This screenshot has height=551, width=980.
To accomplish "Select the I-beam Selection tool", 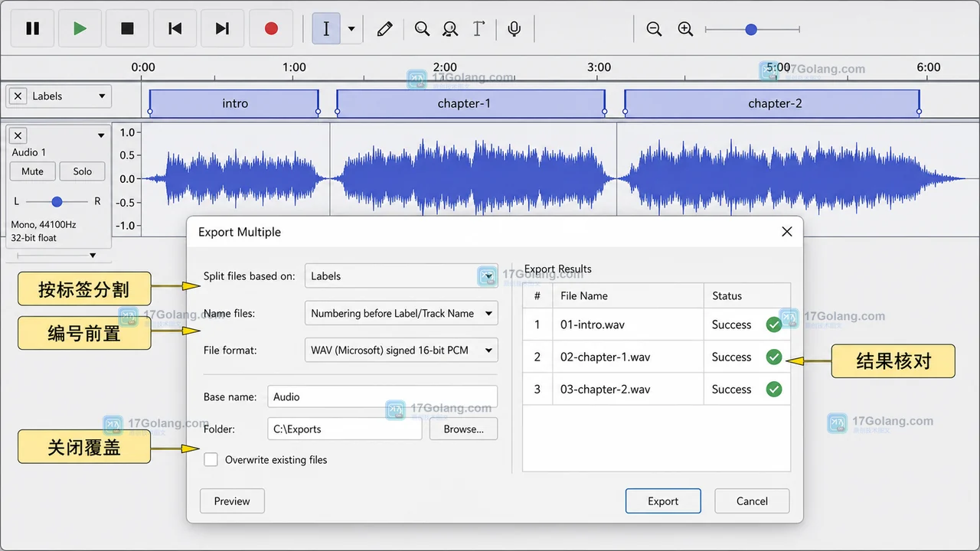I will tap(326, 28).
